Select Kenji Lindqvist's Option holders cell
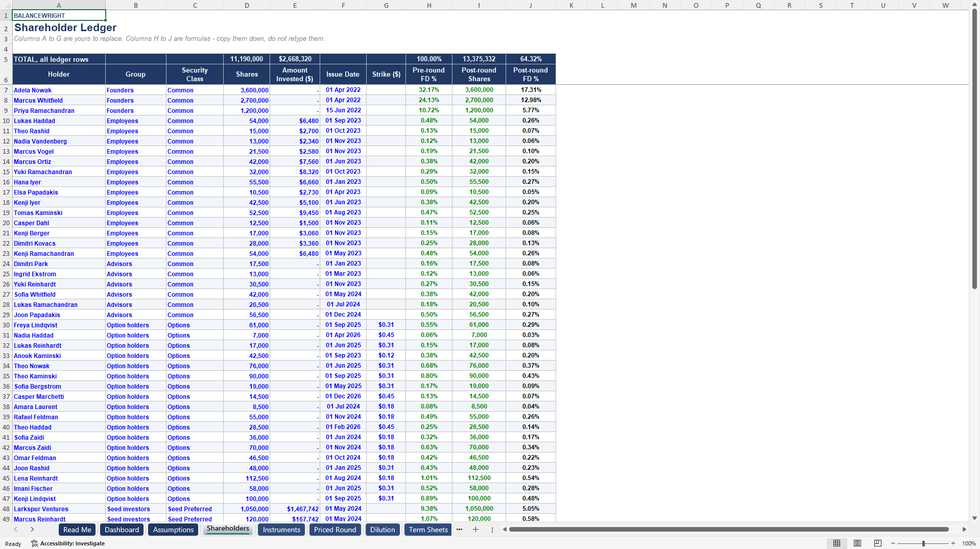 pyautogui.click(x=135, y=498)
